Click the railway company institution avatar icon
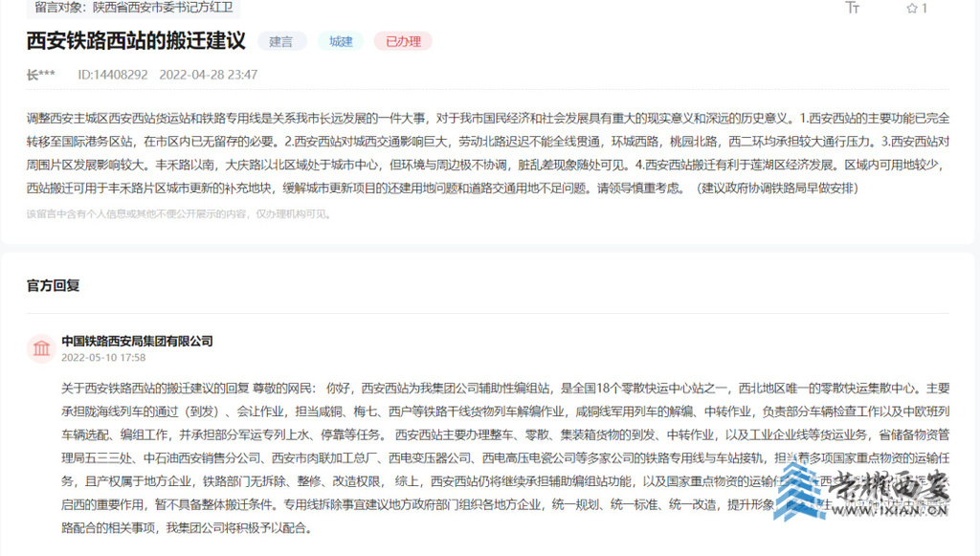Image resolution: width=980 pixels, height=556 pixels. (41, 348)
